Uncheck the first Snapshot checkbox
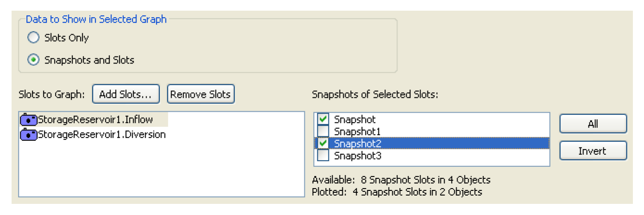644x215 pixels. pyautogui.click(x=323, y=120)
